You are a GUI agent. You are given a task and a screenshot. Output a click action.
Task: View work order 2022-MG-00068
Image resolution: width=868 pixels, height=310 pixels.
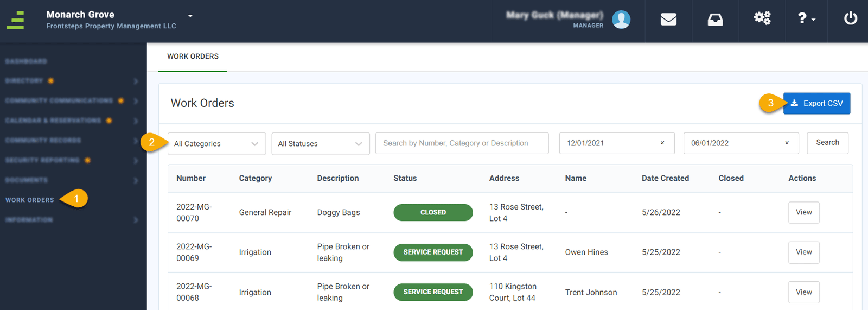click(803, 292)
